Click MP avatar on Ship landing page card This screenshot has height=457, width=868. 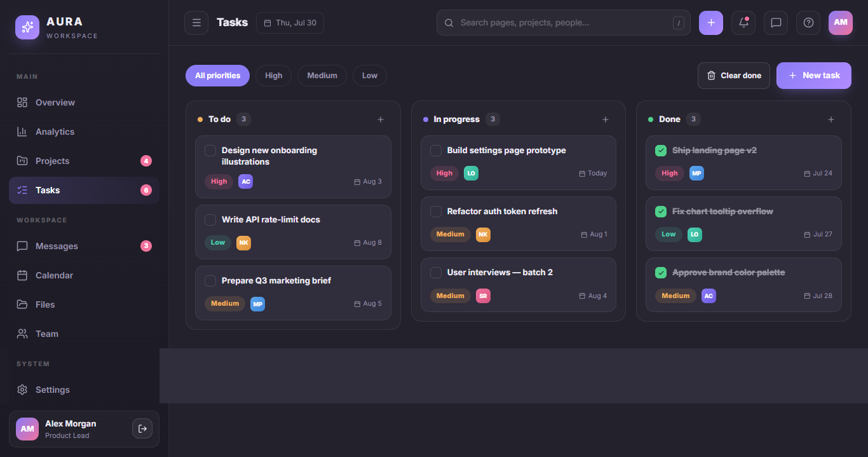tap(696, 173)
